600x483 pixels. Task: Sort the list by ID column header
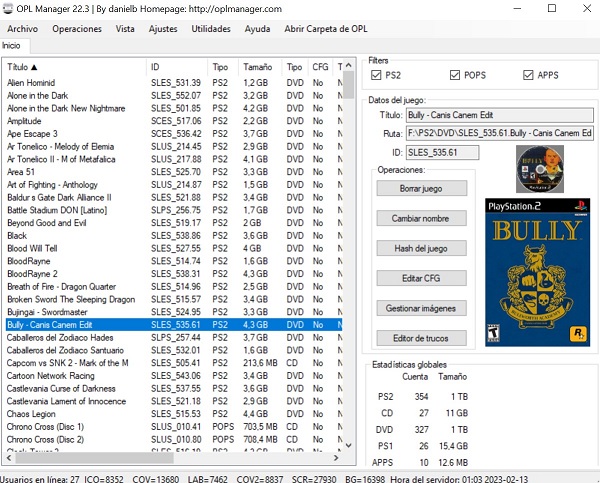(x=175, y=67)
